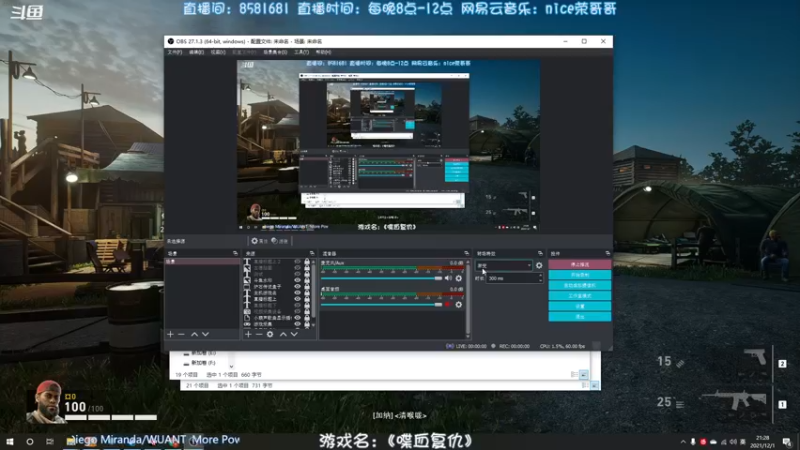Toggle visibility of 游戏采集 source
This screenshot has height=450, width=800.
coord(297,324)
